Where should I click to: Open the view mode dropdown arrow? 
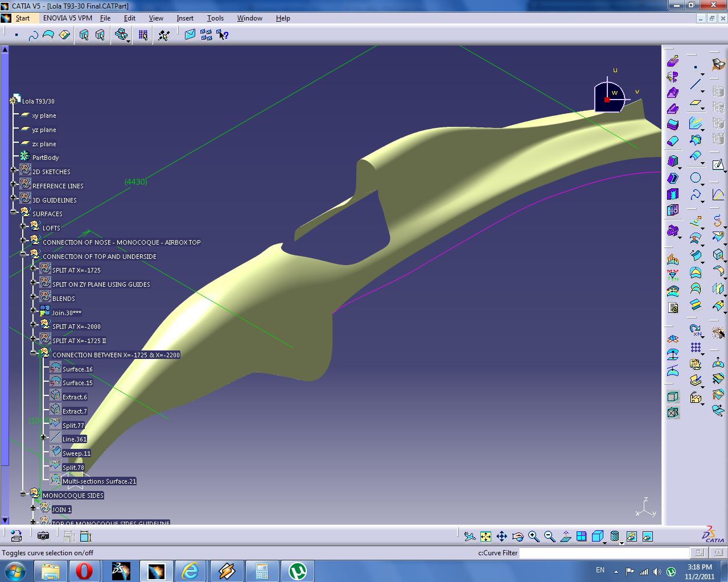click(x=622, y=543)
